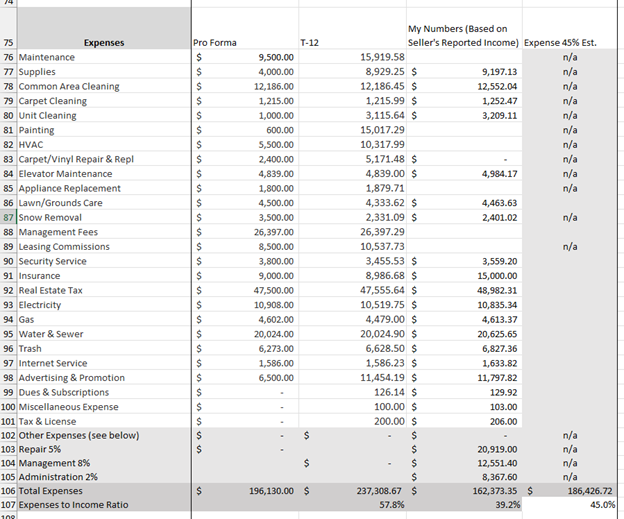Click My Numbers value 11,797.82
Image resolution: width=624 pixels, height=519 pixels.
(464, 378)
